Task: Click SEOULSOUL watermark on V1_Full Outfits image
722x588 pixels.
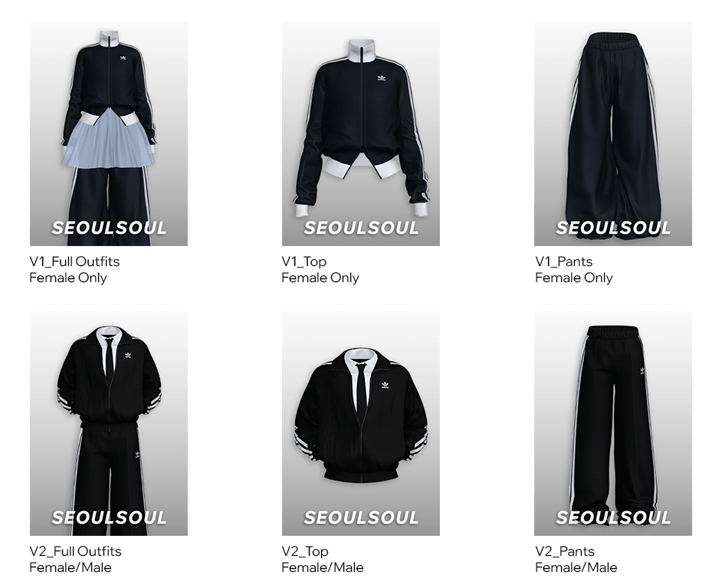Action: pos(109,228)
